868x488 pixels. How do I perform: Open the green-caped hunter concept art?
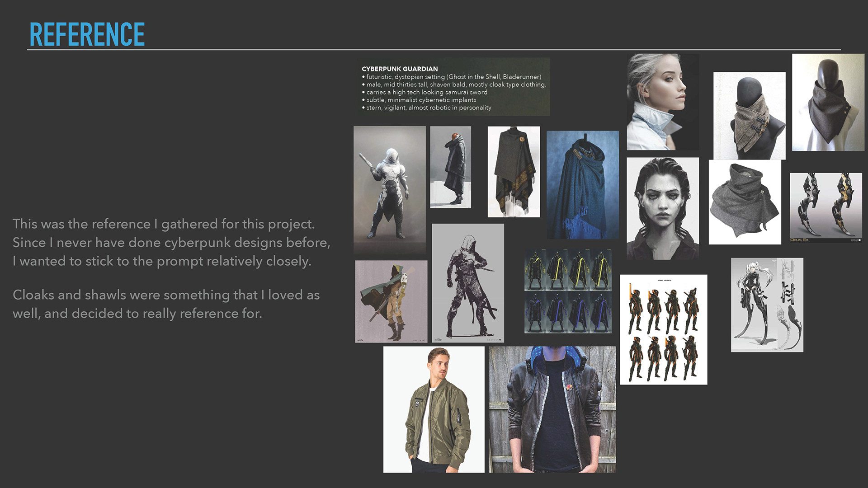(x=391, y=301)
